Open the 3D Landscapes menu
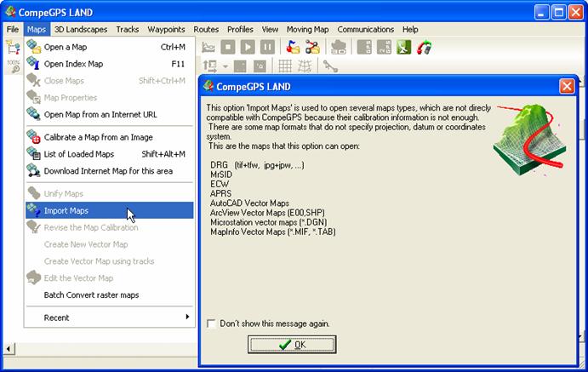Image resolution: width=588 pixels, height=372 pixels. point(81,29)
